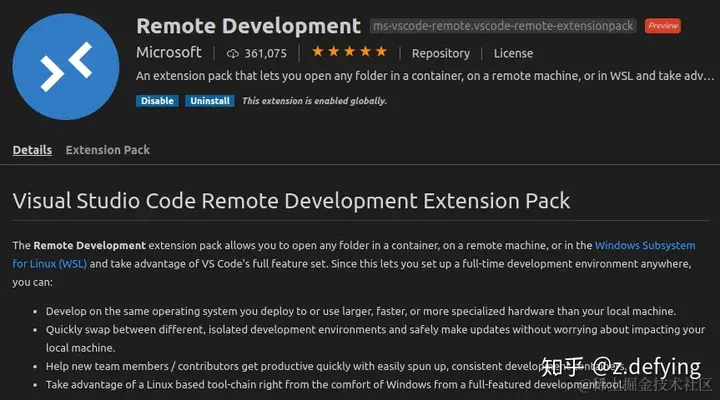Click the Remote Development extension logo icon
Image resolution: width=720 pixels, height=400 pixels.
click(x=66, y=67)
